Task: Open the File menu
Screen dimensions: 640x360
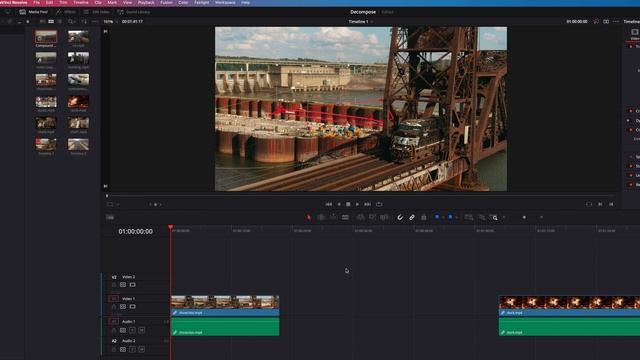Action: [x=36, y=2]
